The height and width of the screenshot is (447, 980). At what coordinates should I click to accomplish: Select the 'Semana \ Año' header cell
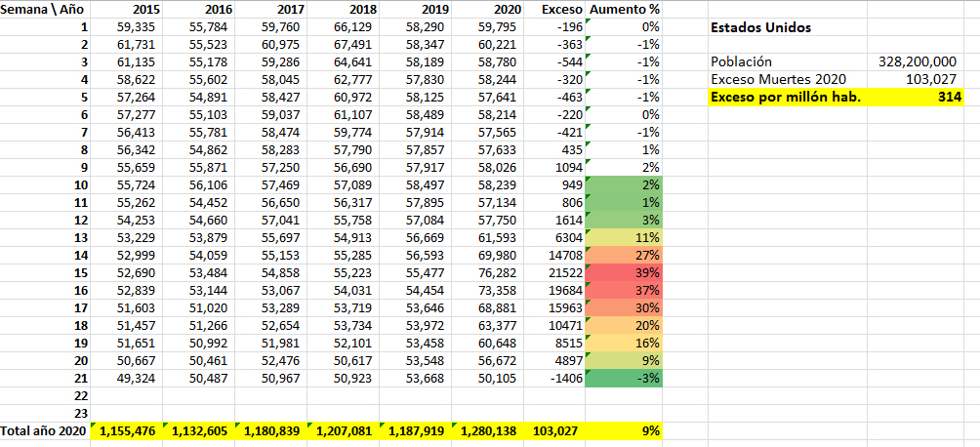(45, 10)
